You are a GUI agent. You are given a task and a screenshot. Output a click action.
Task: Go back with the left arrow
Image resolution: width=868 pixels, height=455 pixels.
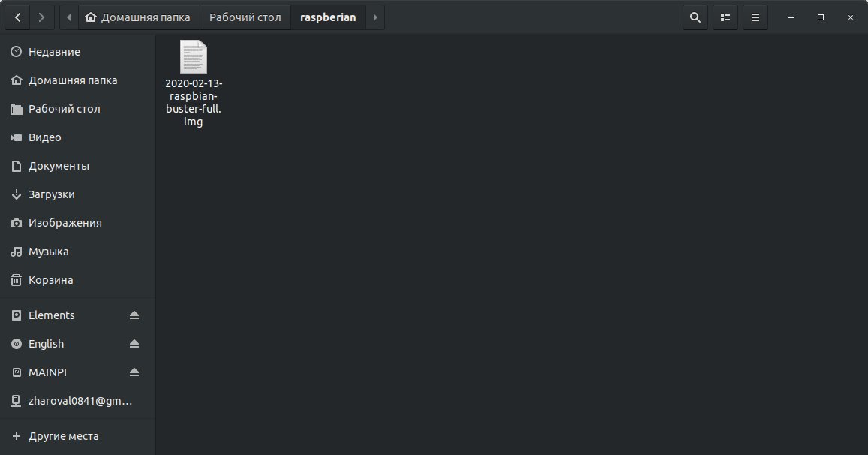[x=18, y=17]
